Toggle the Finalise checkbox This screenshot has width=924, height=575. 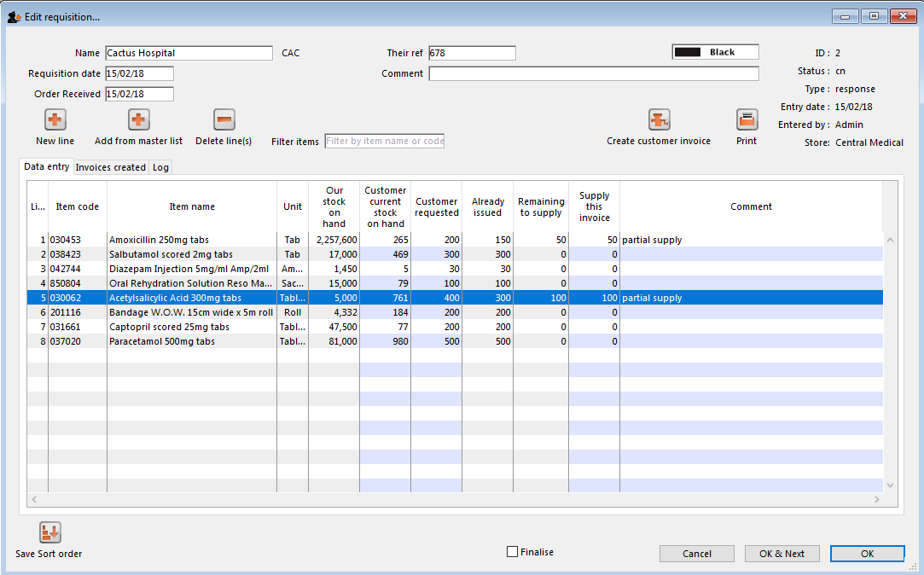pos(513,552)
